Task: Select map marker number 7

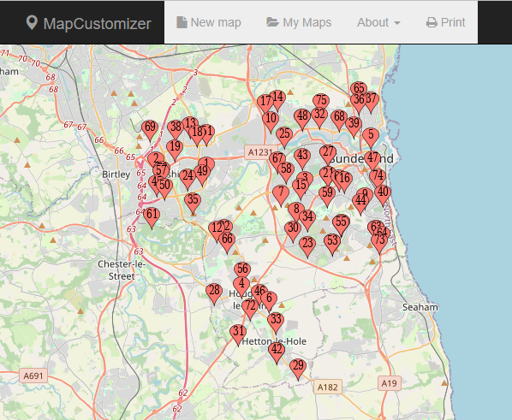Action: pos(281,193)
